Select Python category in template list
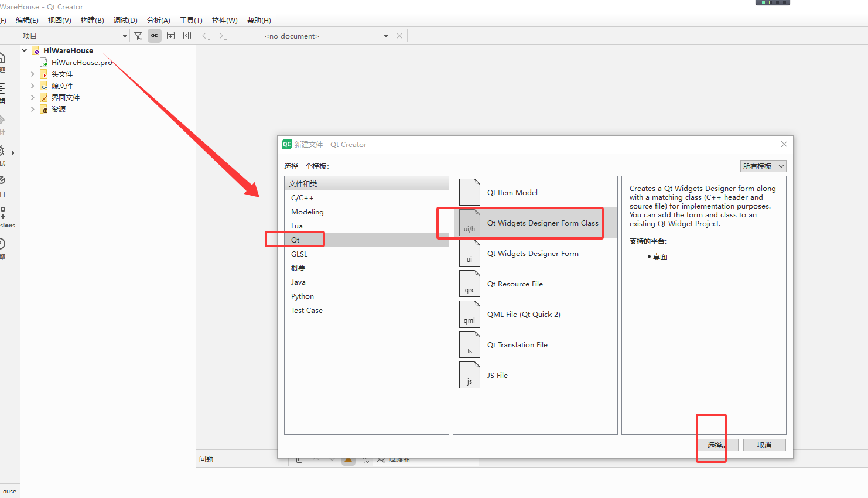This screenshot has width=868, height=498. click(367, 296)
